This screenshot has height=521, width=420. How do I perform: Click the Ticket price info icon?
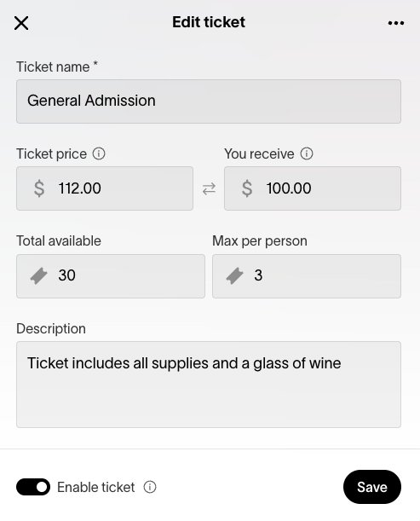99,153
